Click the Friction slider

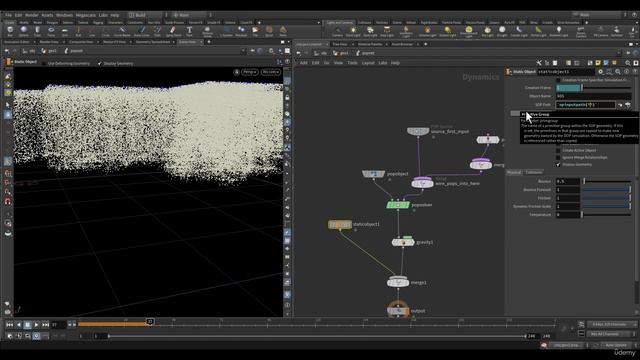point(607,198)
